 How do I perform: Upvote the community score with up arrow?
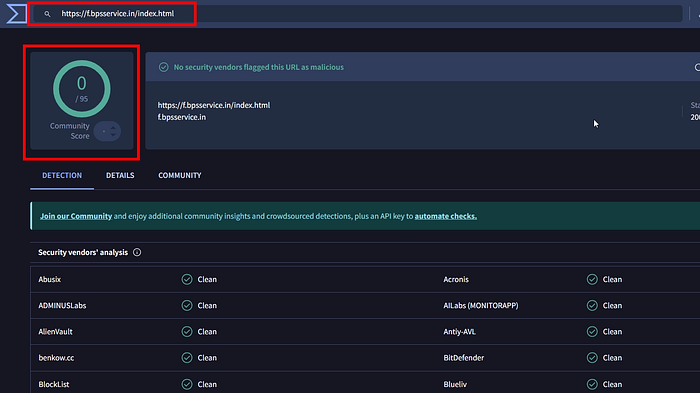(113, 128)
